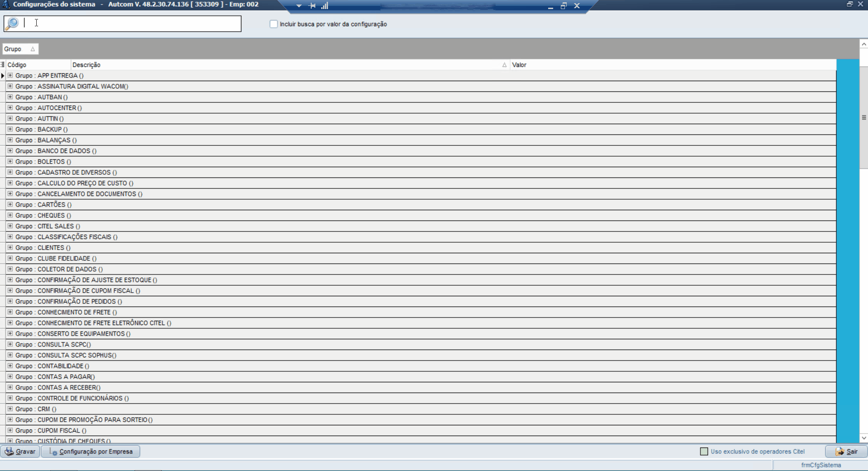Restore down the inner window via top-right icon
This screenshot has width=868, height=471.
[850, 4]
